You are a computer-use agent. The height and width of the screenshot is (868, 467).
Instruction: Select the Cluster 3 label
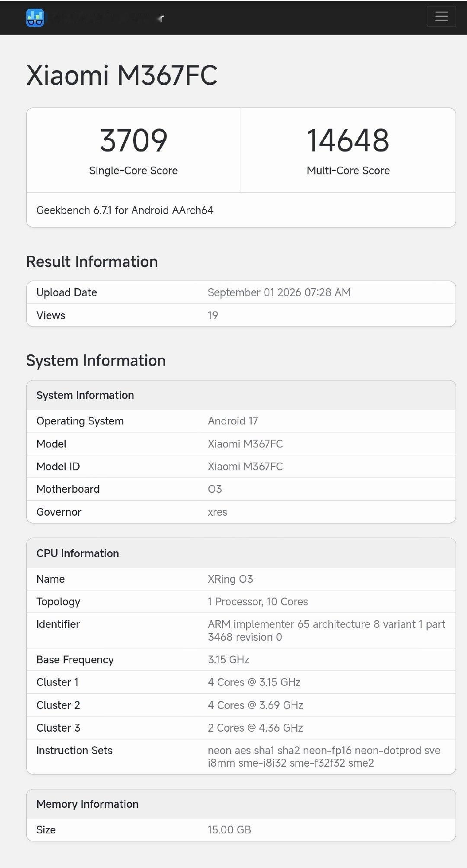click(58, 728)
